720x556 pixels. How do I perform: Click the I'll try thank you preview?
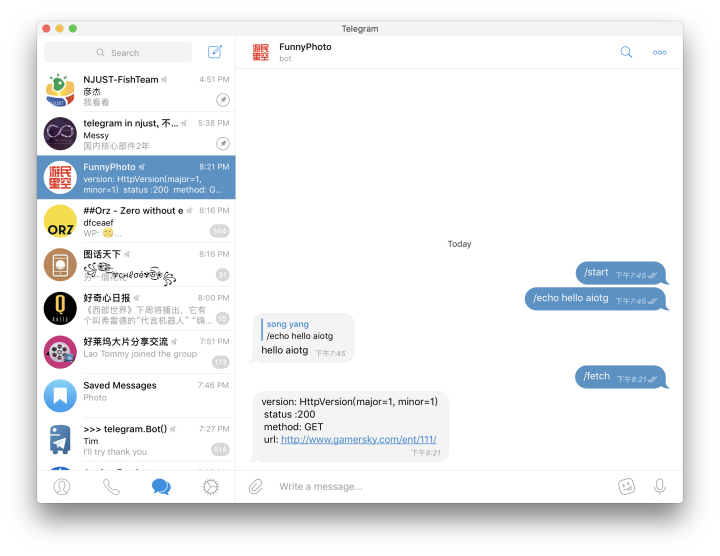[x=115, y=452]
